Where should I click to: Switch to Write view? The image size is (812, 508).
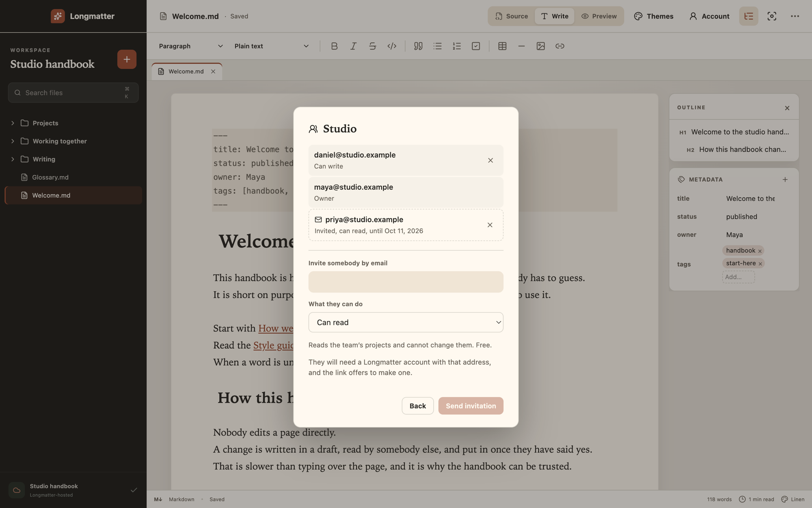pyautogui.click(x=555, y=16)
